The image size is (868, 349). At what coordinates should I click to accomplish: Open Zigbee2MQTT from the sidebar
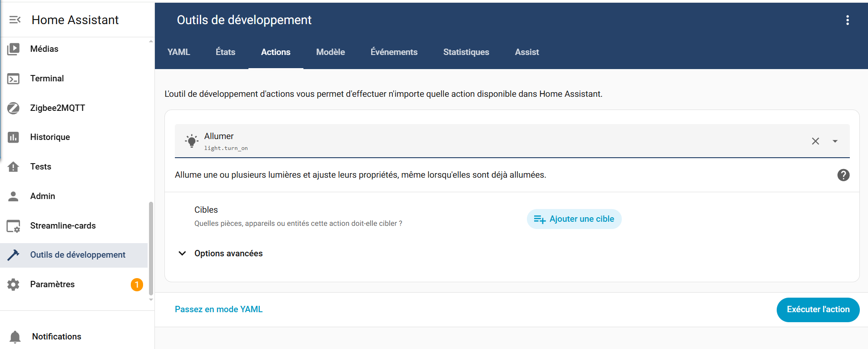pyautogui.click(x=57, y=108)
